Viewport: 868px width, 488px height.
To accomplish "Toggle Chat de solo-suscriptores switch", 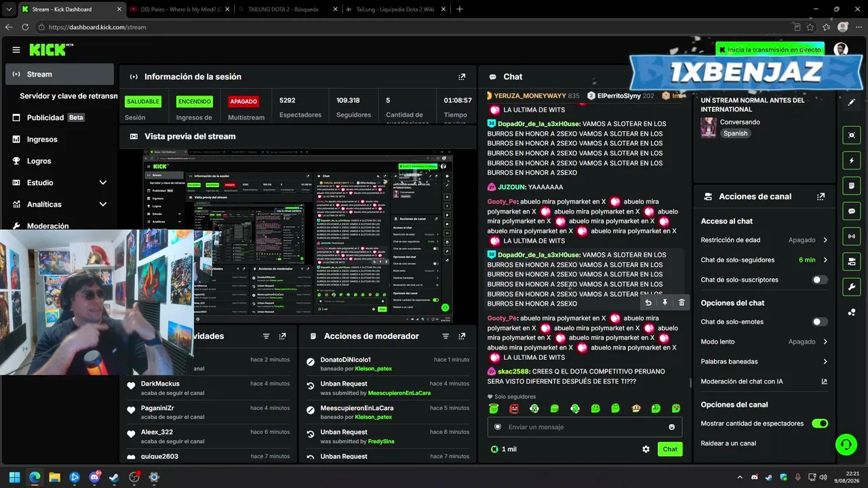I will (820, 280).
